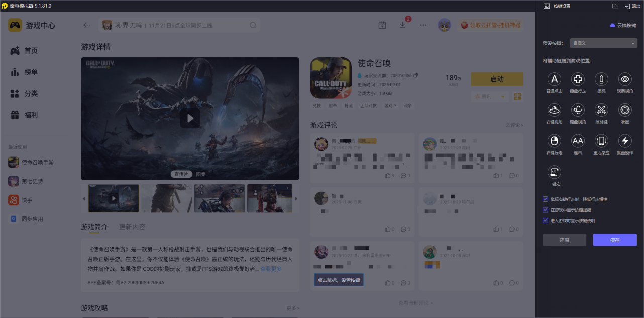This screenshot has width=644, height=318.
Task: Click the 领取云托管-挂机神器 banner
Action: (x=490, y=25)
